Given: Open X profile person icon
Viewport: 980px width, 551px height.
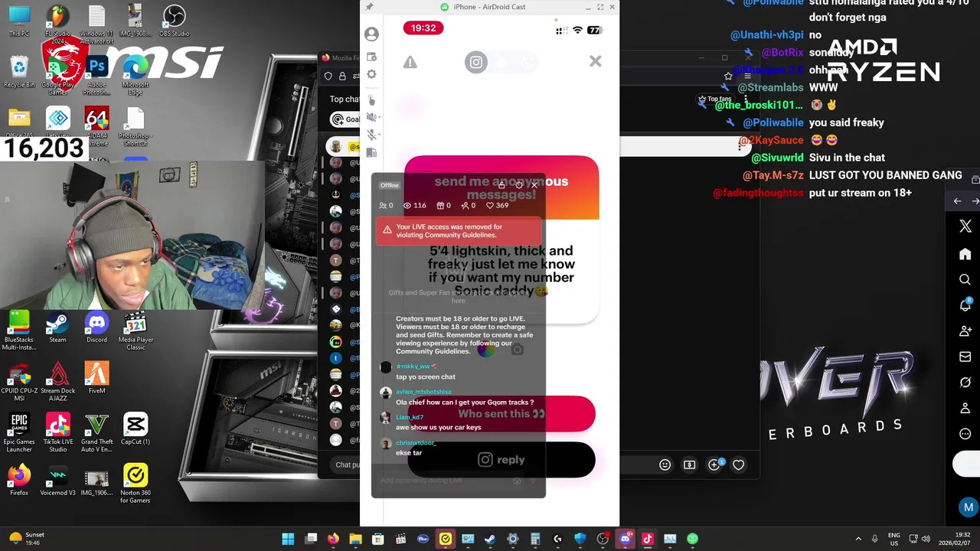Looking at the screenshot, I should [965, 408].
